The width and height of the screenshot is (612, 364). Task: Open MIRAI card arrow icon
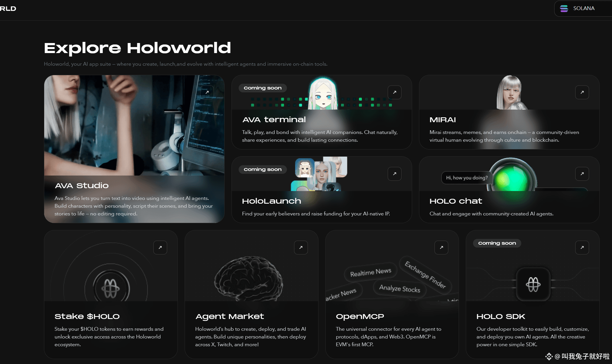pyautogui.click(x=582, y=92)
